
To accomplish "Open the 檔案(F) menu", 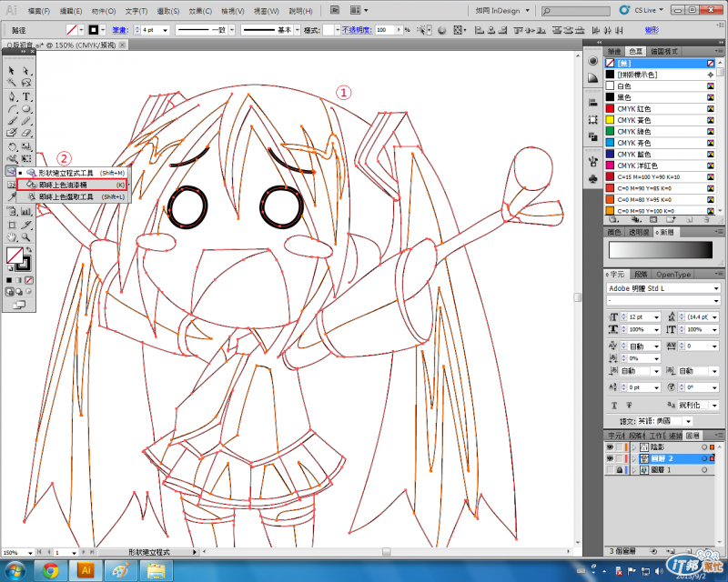I will 39,11.
